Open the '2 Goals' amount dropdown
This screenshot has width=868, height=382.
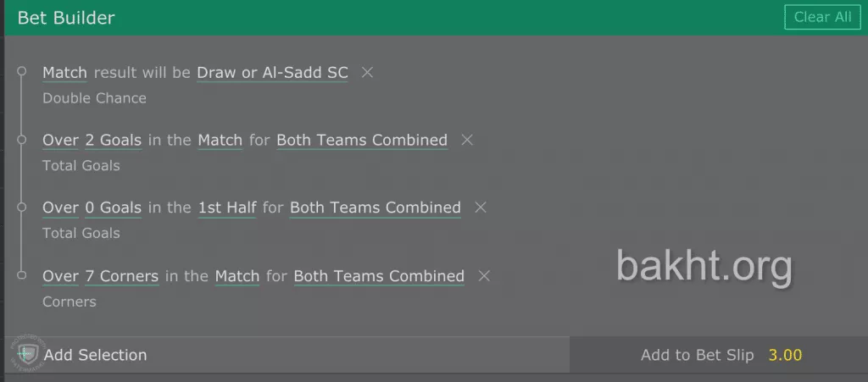click(113, 141)
